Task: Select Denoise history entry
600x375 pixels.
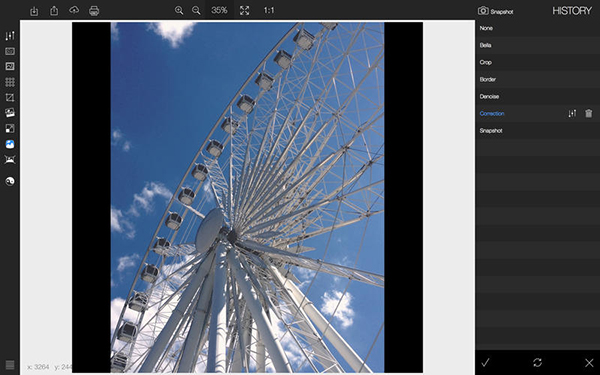Action: coord(537,96)
